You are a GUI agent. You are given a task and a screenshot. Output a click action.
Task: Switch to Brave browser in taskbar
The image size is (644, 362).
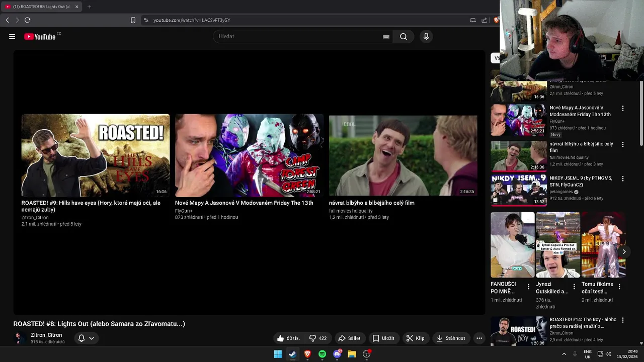point(307,354)
